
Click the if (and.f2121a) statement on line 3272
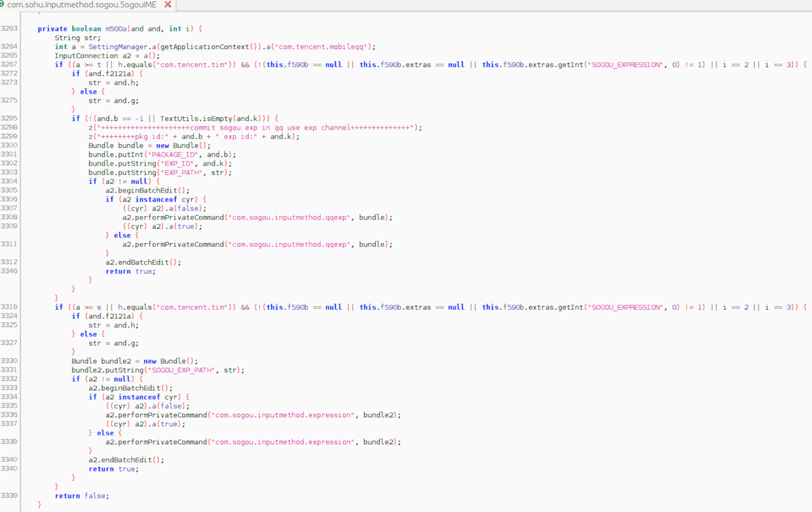coord(107,74)
